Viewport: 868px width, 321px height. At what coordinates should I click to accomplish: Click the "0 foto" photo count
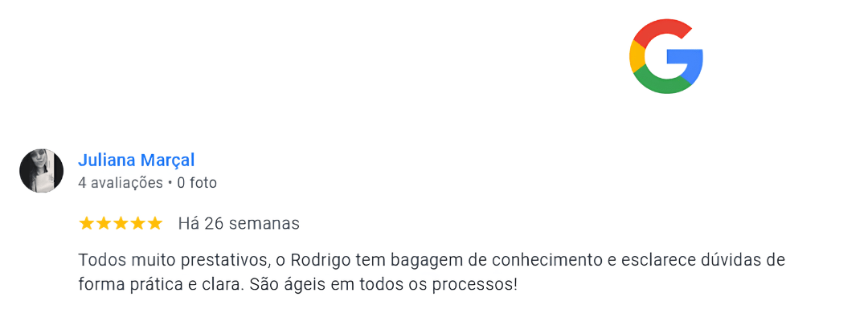coord(197,183)
